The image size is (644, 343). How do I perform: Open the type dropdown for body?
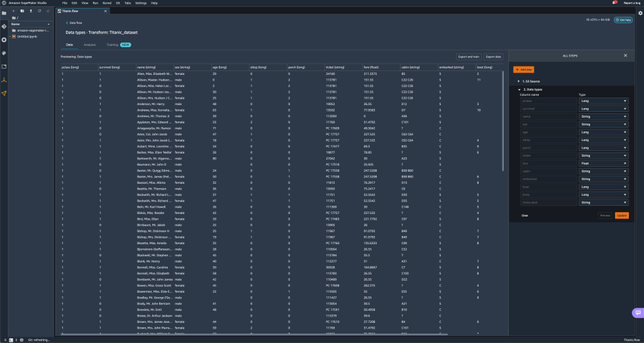(x=603, y=194)
